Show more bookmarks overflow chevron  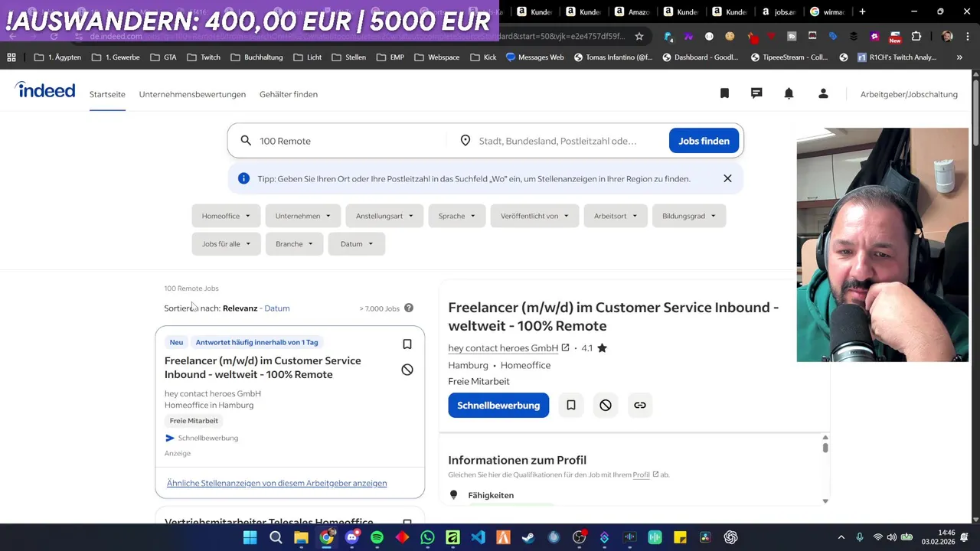click(959, 57)
